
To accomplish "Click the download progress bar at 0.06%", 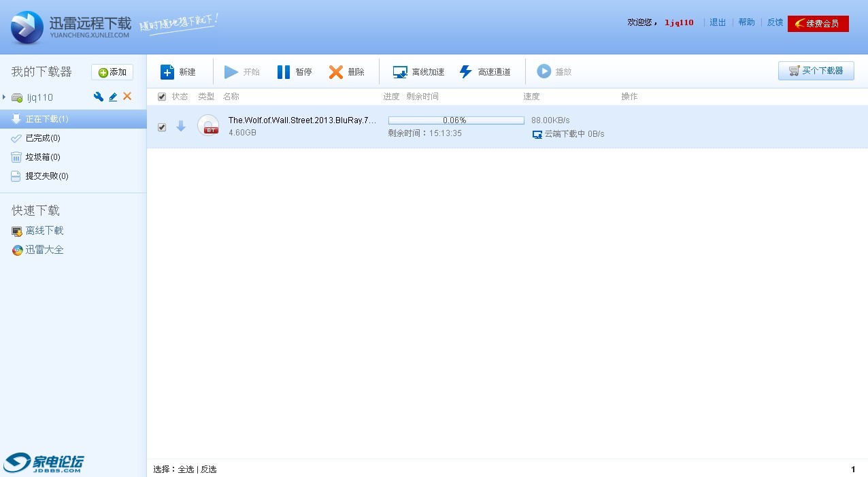I will click(456, 120).
